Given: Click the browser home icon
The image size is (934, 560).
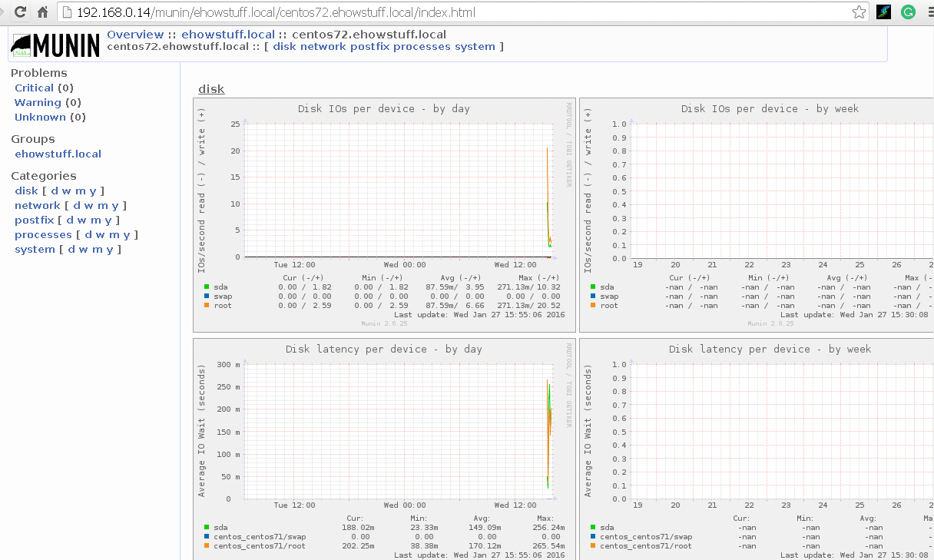Looking at the screenshot, I should click(41, 12).
